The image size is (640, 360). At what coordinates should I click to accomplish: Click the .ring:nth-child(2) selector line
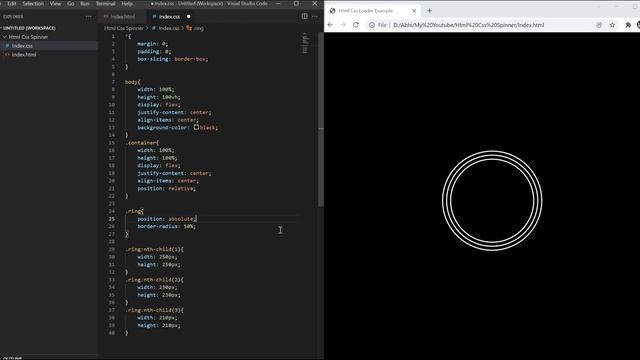point(154,280)
